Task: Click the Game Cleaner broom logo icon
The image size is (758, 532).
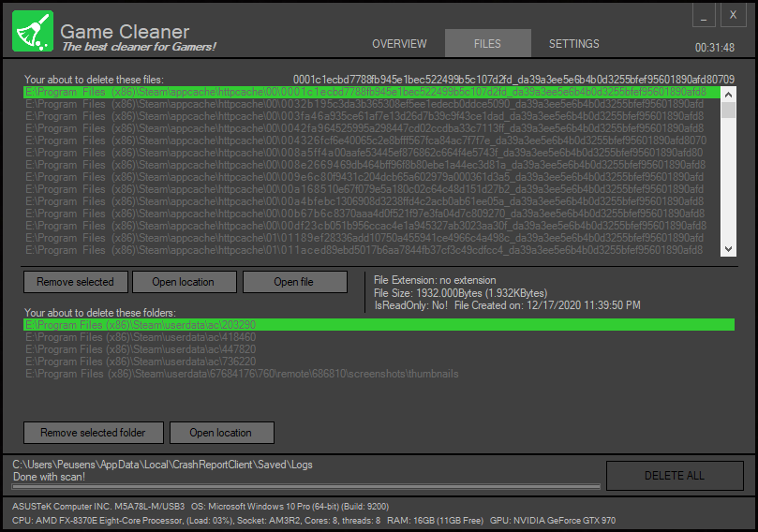Action: [33, 31]
